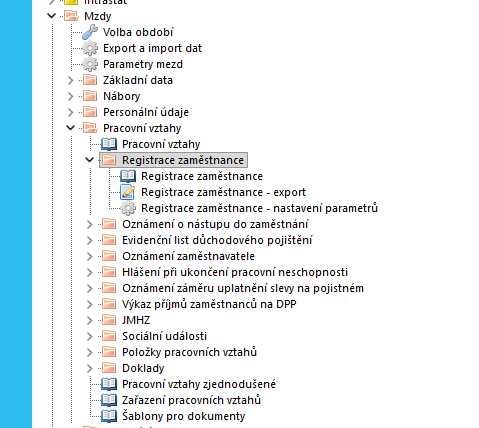The height and width of the screenshot is (428, 479).
Task: Click the wrench icon beside Volba období
Action: point(90,32)
